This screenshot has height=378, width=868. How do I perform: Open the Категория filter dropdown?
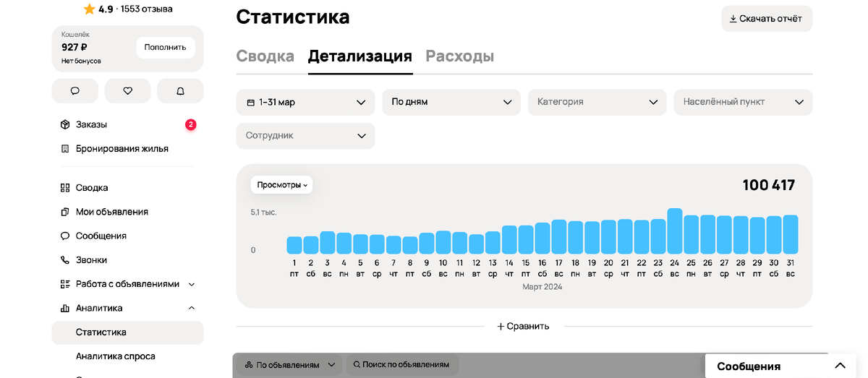coord(597,103)
